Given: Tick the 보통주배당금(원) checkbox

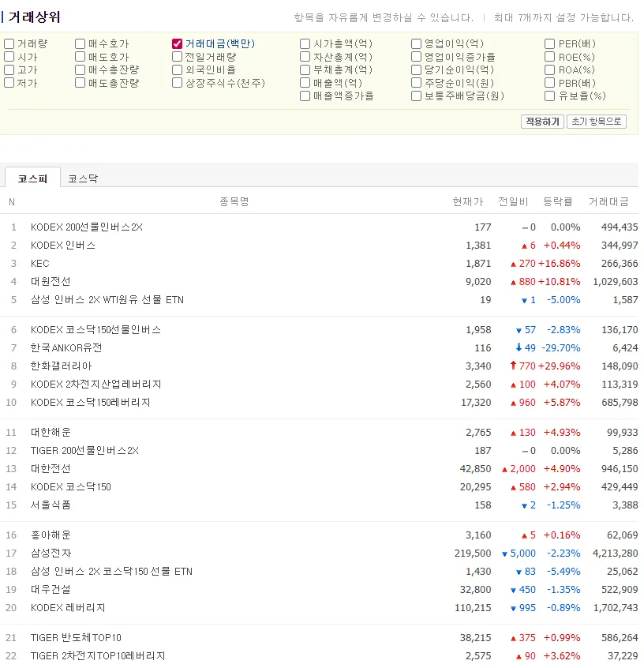Looking at the screenshot, I should (416, 96).
